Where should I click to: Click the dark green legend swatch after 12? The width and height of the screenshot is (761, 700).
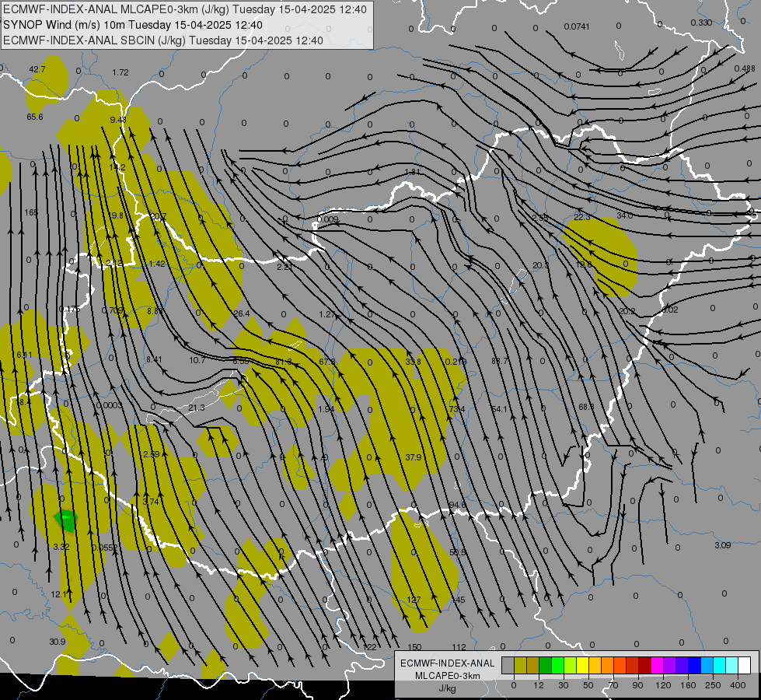tap(546, 665)
